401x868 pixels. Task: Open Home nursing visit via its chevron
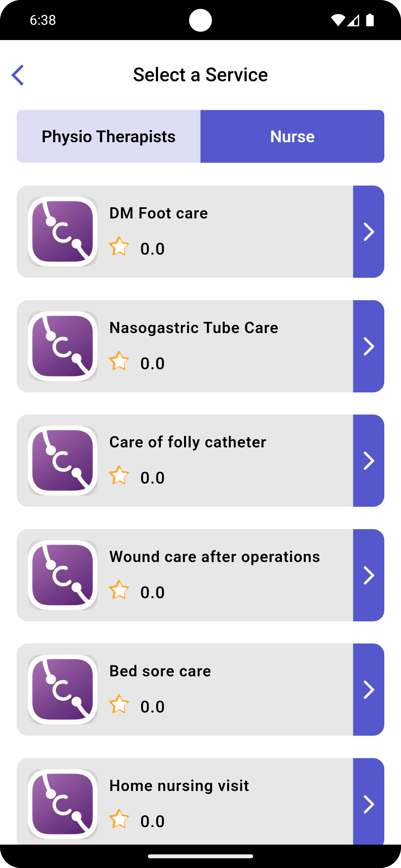coord(368,804)
